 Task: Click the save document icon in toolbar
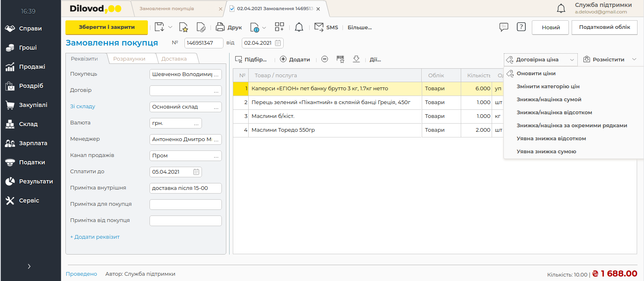coord(159,27)
